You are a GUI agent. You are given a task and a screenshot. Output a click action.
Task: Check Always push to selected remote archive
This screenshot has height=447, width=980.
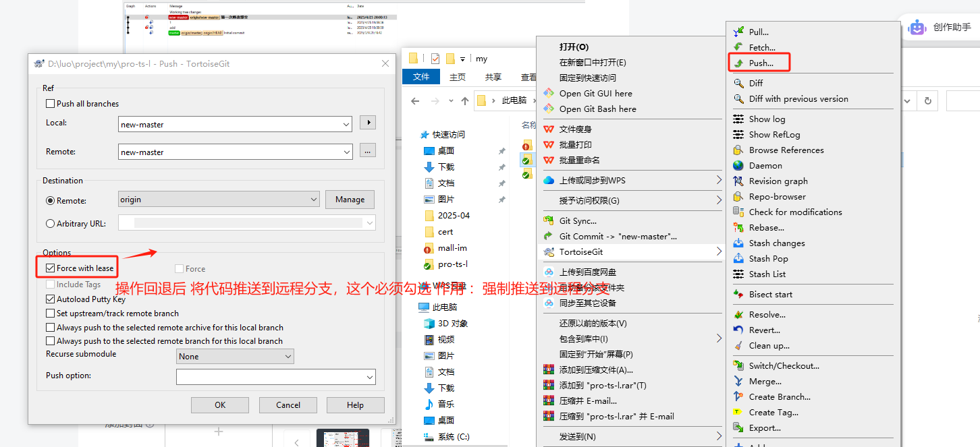pyautogui.click(x=50, y=327)
